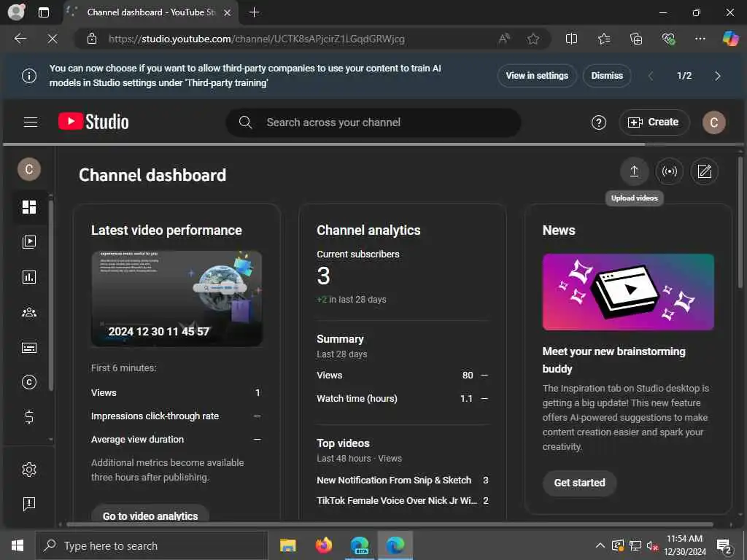Open Studio Settings gear icon

pos(29,470)
